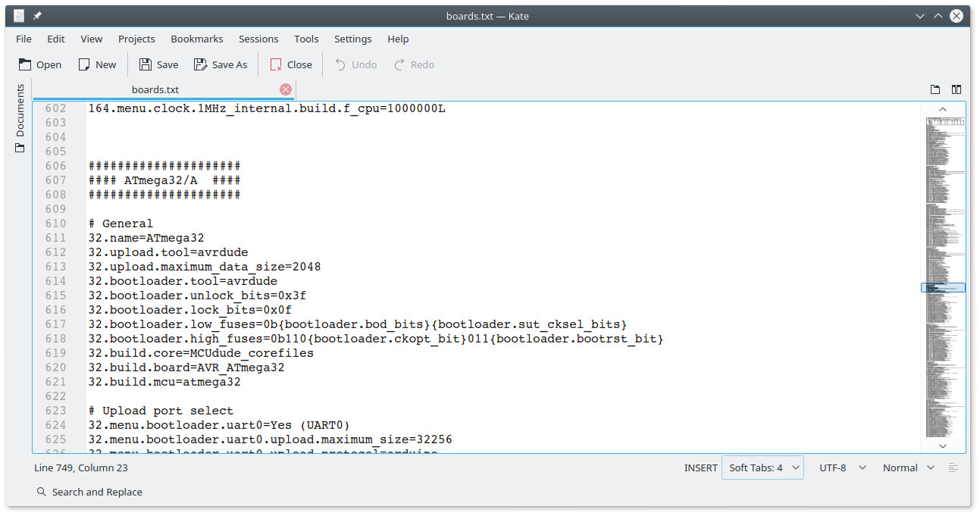Open the View menu

point(92,39)
